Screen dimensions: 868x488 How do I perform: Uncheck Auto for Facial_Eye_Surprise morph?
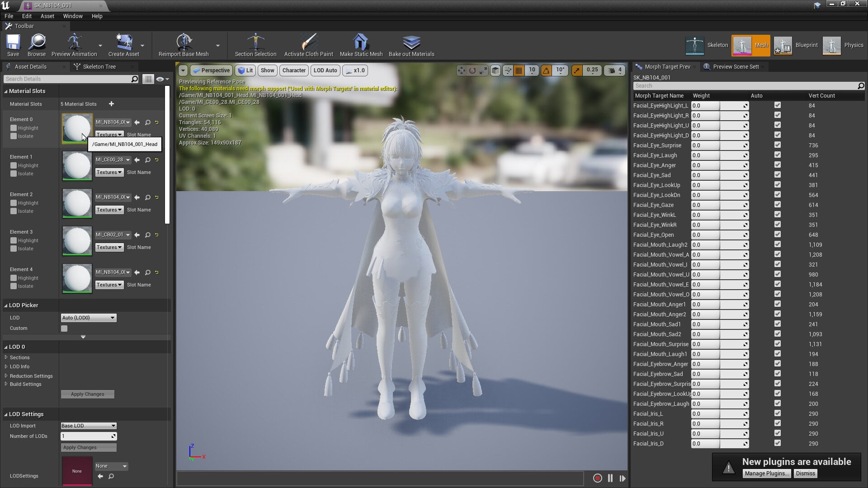click(778, 145)
